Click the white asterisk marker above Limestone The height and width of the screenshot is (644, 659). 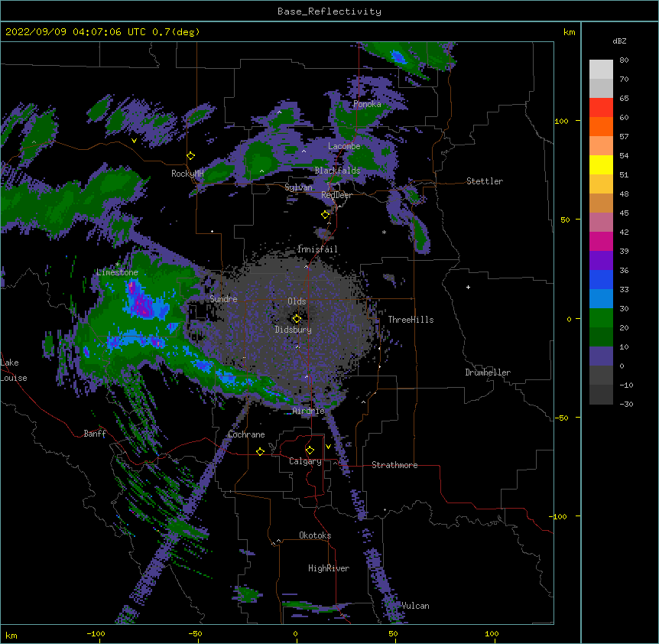click(118, 265)
